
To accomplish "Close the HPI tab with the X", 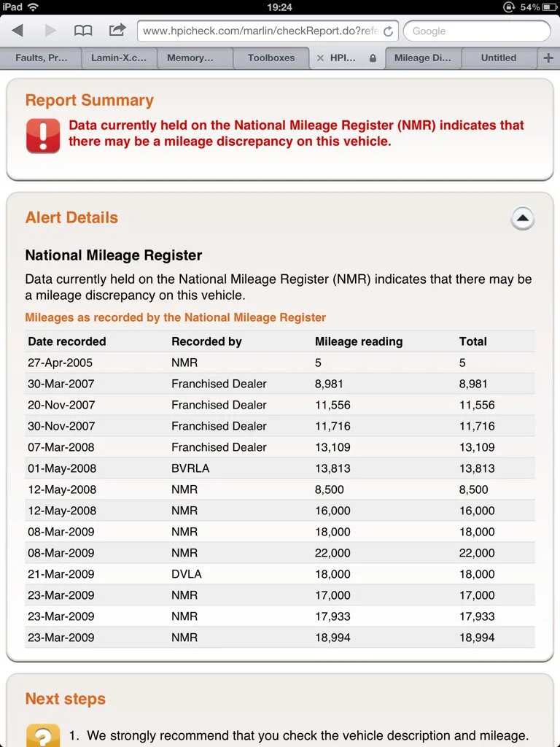I will click(x=320, y=58).
